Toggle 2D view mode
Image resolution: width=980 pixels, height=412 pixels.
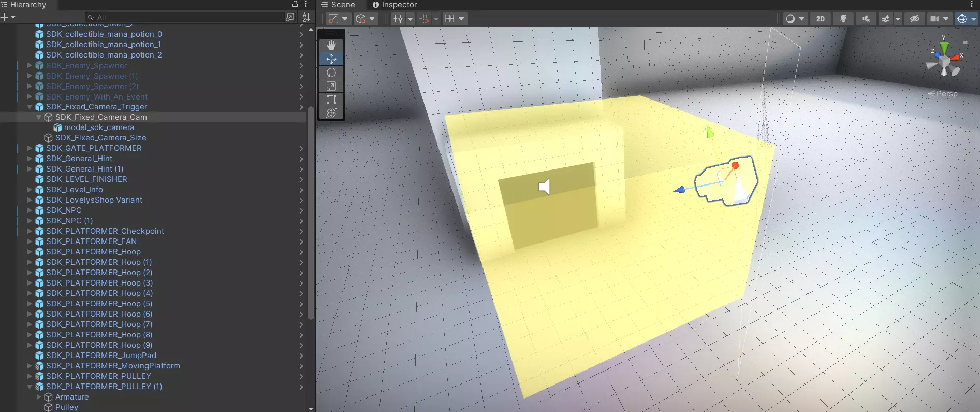[x=821, y=19]
